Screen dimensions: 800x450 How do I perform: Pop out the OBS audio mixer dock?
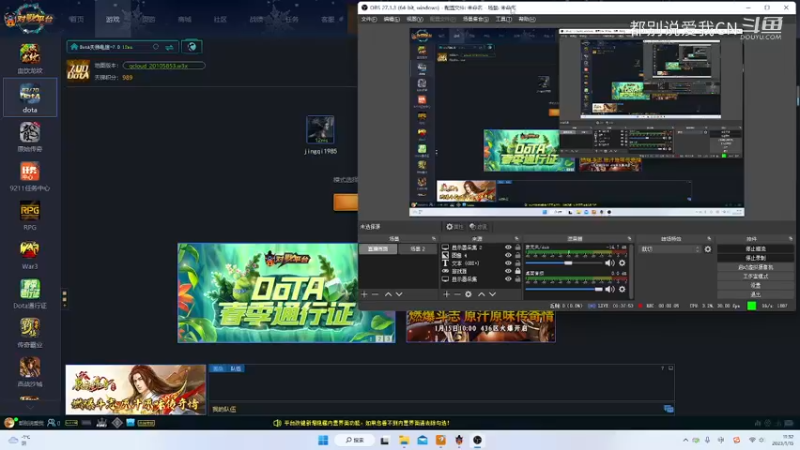click(x=629, y=238)
